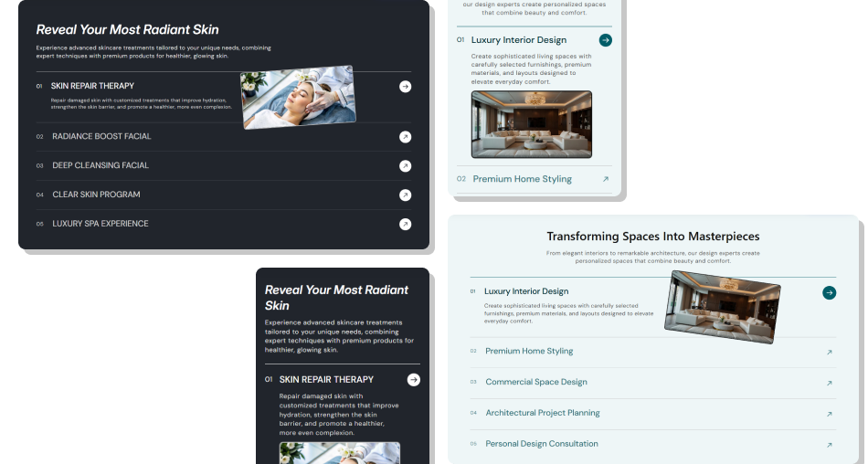Click the living room photo in narrow light card
Image resolution: width=868 pixels, height=464 pixels.
(x=532, y=124)
